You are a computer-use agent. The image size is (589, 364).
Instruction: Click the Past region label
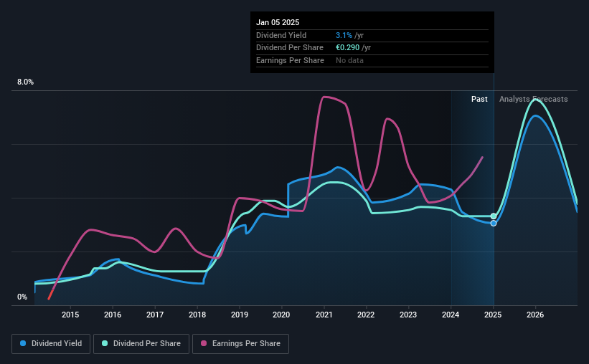click(479, 99)
